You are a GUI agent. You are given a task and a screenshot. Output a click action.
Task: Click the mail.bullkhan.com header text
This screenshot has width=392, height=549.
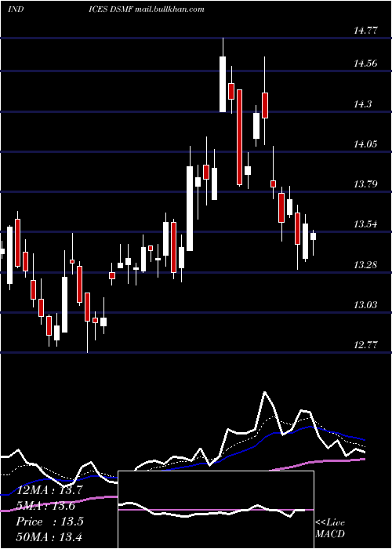(170, 9)
